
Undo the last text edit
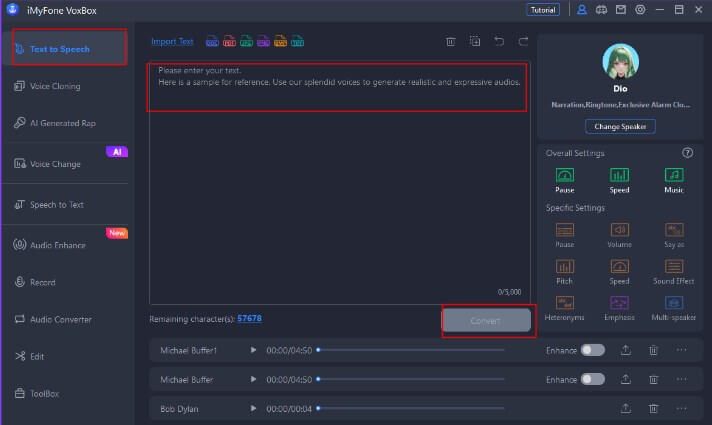[x=499, y=41]
